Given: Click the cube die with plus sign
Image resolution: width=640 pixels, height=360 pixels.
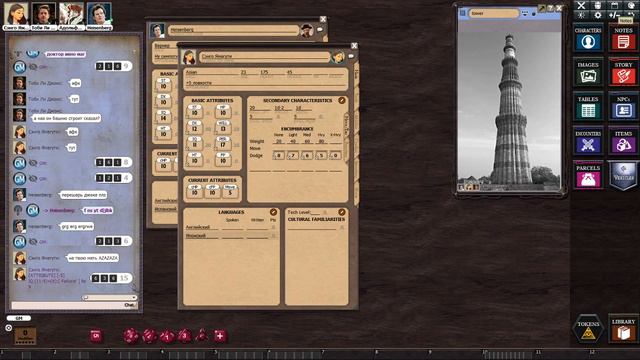Looking at the screenshot, I should (220, 336).
